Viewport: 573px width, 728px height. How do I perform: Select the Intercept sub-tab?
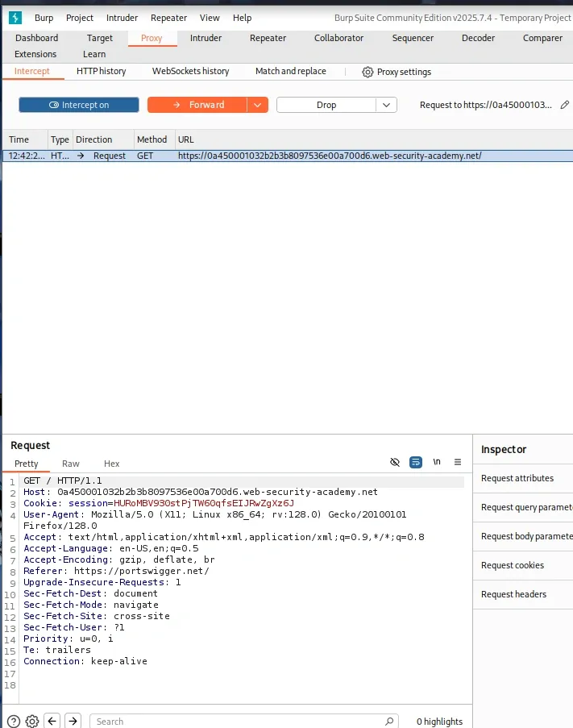32,71
